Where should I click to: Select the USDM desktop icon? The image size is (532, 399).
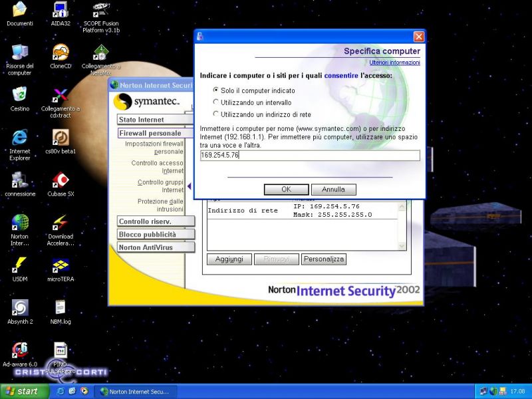pos(20,265)
